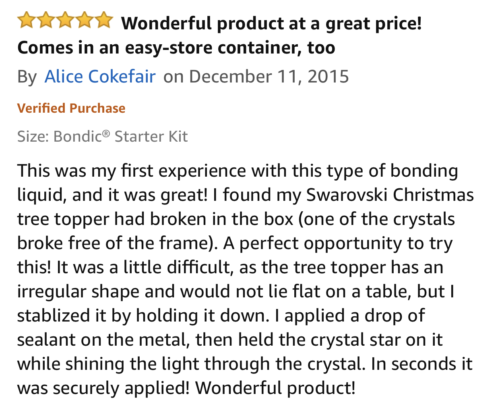This screenshot has width=500, height=400.
Task: Click the fourth gold rating star
Action: (x=85, y=20)
